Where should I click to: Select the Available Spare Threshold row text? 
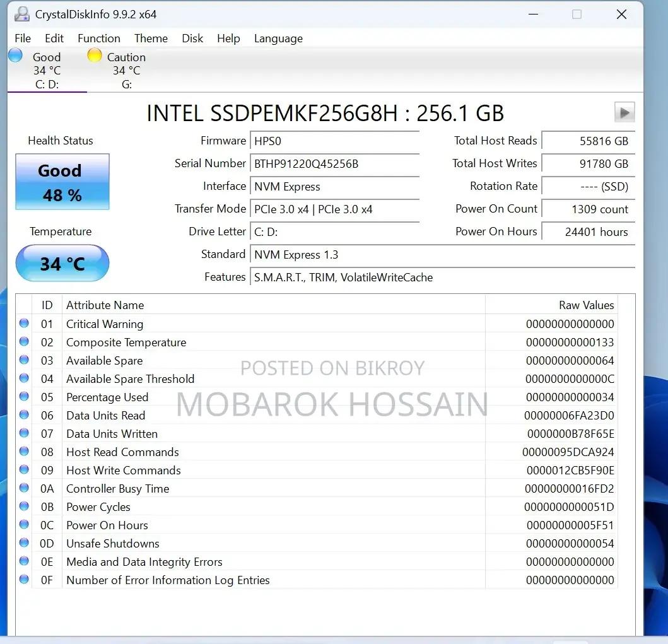(x=131, y=378)
